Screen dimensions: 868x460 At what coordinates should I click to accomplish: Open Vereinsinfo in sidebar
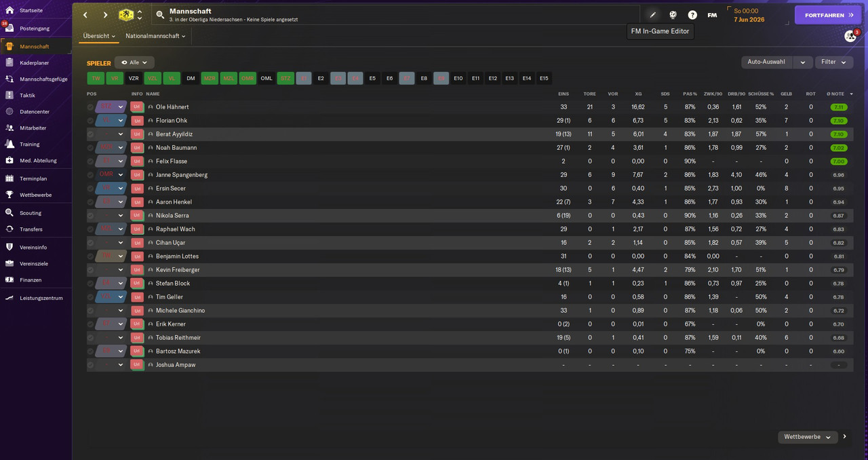[33, 247]
